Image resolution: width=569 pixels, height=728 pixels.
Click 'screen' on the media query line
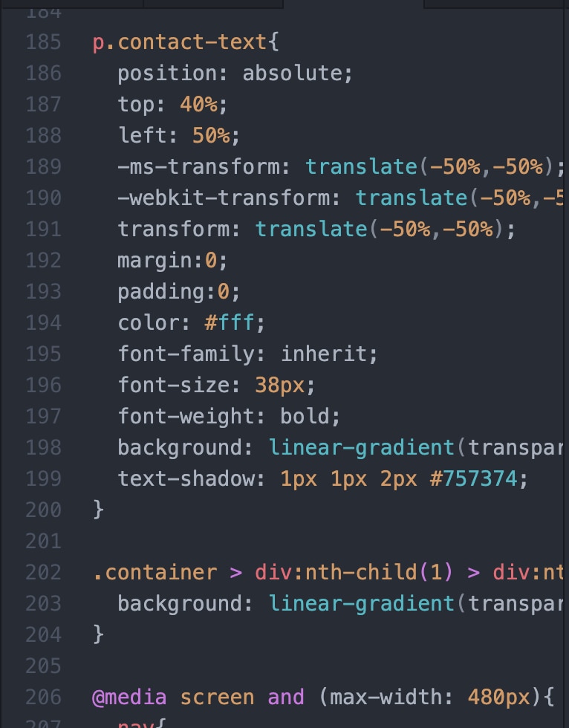(x=217, y=698)
